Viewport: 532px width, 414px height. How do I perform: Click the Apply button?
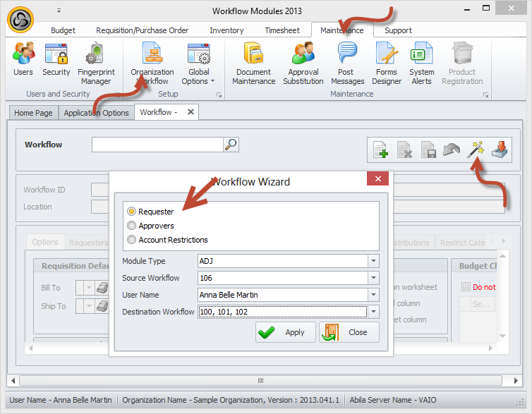(285, 332)
